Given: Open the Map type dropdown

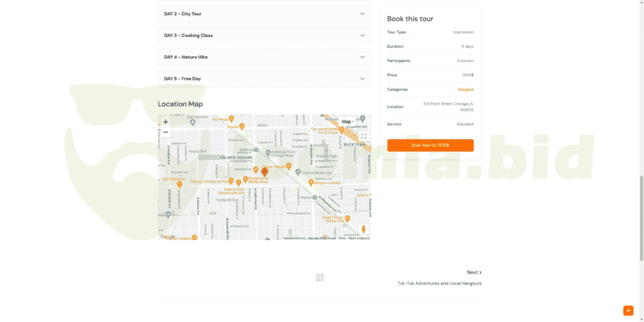Looking at the screenshot, I should pyautogui.click(x=347, y=121).
